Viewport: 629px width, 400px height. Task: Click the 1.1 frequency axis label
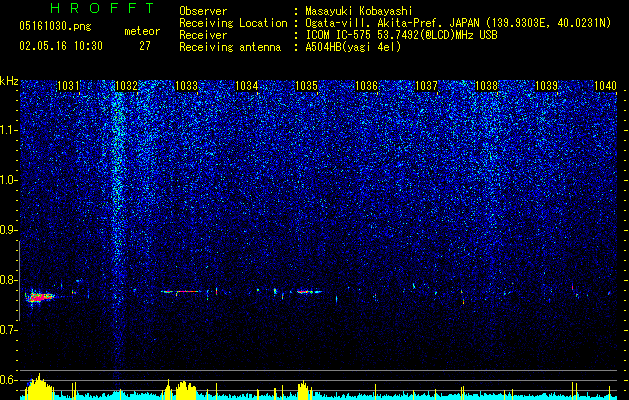(9, 130)
